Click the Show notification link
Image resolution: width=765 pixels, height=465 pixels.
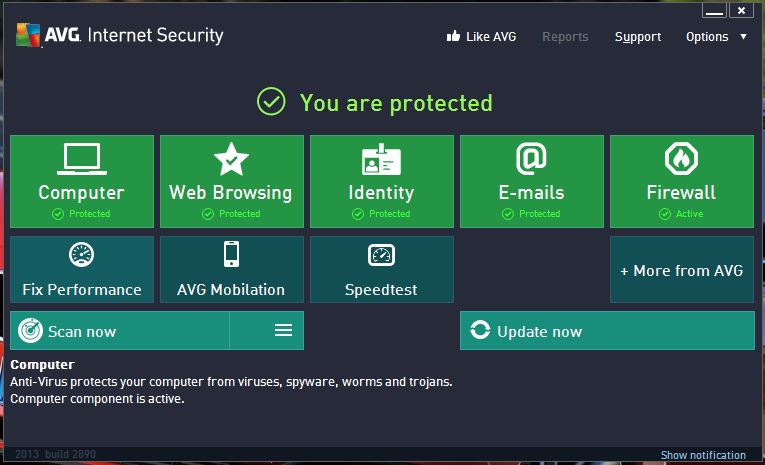coord(703,455)
